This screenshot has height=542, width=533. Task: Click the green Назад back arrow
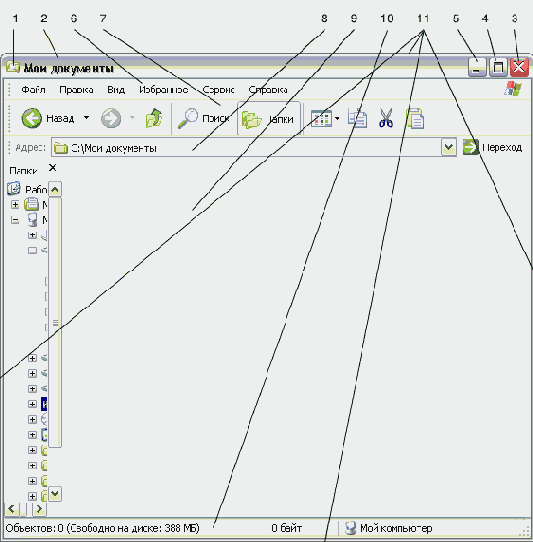tap(31, 118)
